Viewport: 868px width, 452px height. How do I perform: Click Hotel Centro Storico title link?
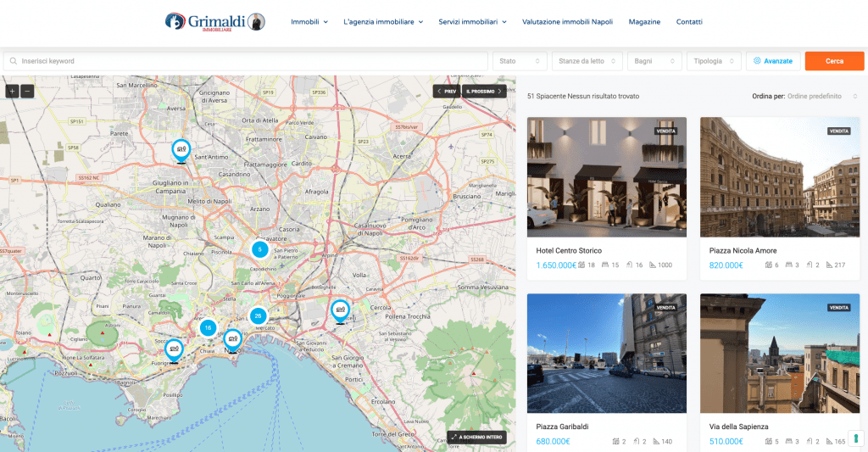pos(569,250)
